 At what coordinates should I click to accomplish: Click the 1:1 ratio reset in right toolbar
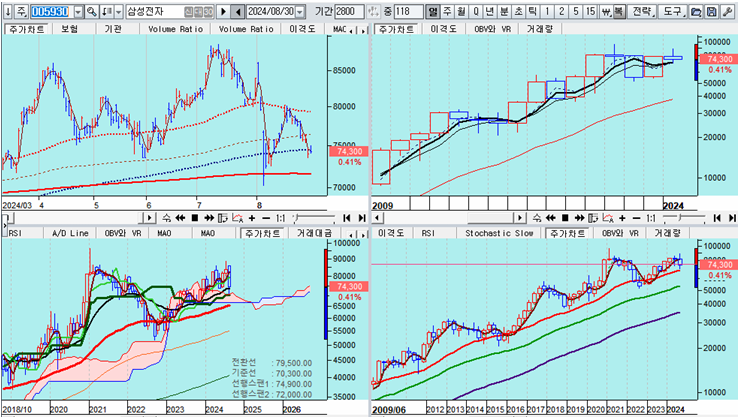coord(651,218)
